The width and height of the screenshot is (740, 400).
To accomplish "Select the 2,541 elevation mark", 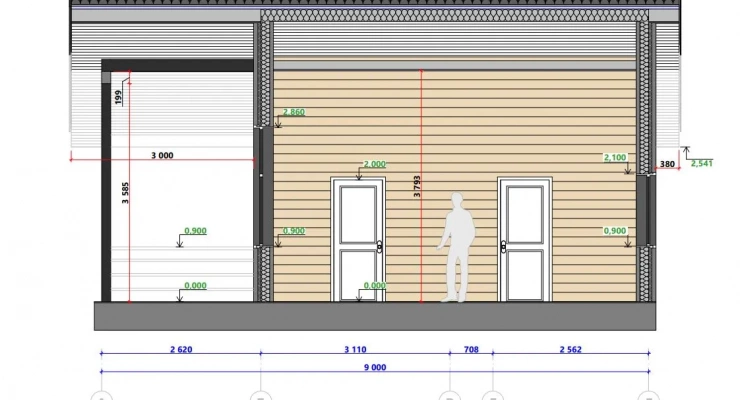I will coord(701,163).
